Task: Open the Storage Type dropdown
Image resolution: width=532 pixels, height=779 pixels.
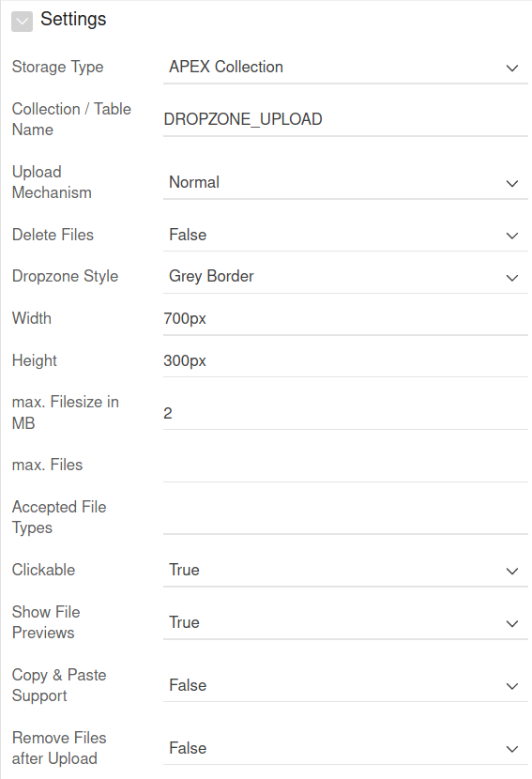Action: point(345,67)
